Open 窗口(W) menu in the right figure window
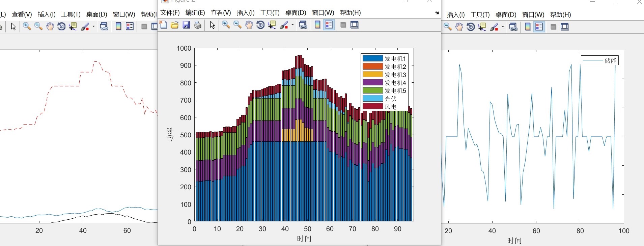Viewport: 644px width, 246px height. (x=533, y=15)
